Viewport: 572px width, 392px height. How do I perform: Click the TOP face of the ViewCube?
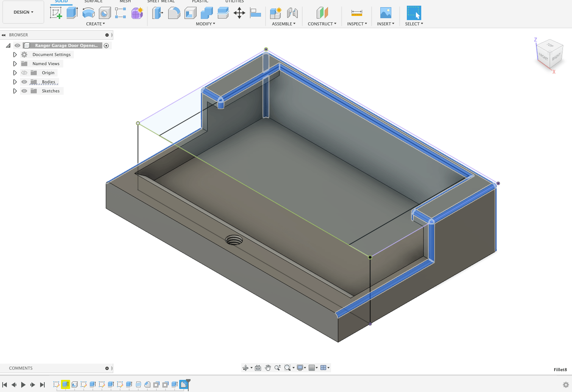click(x=550, y=45)
